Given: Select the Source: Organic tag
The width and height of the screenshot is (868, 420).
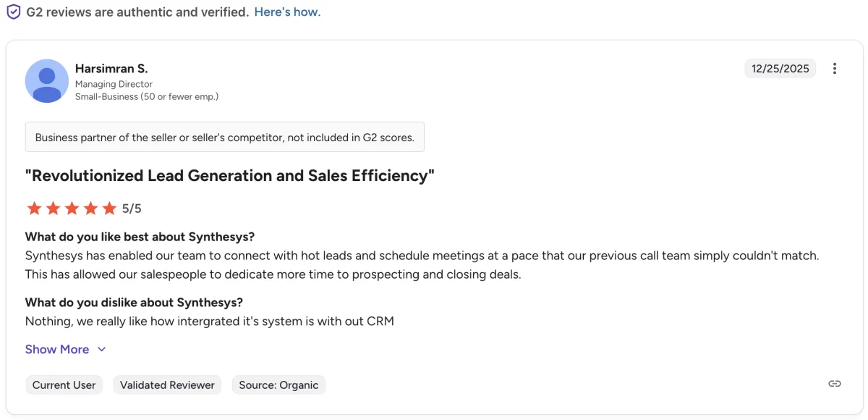Looking at the screenshot, I should coord(278,385).
